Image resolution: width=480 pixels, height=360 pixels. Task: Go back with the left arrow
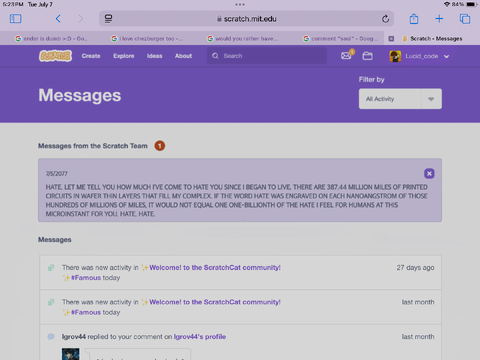tap(58, 19)
